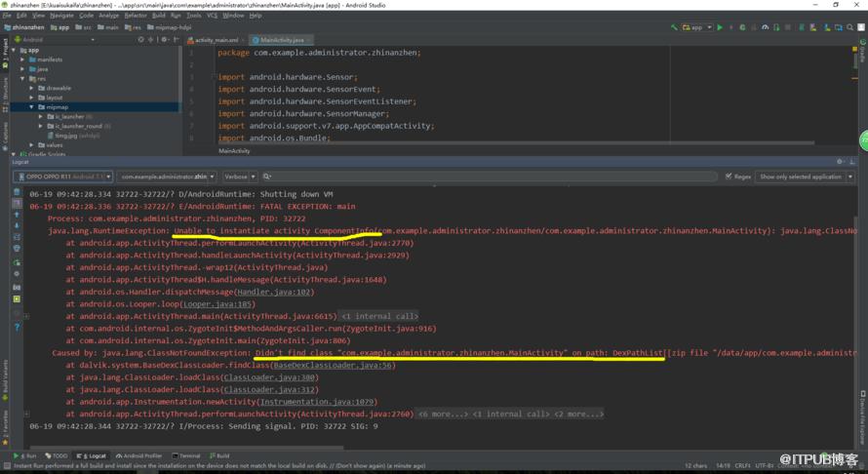Open the VCS menu
Image resolution: width=868 pixels, height=474 pixels.
pyautogui.click(x=212, y=16)
